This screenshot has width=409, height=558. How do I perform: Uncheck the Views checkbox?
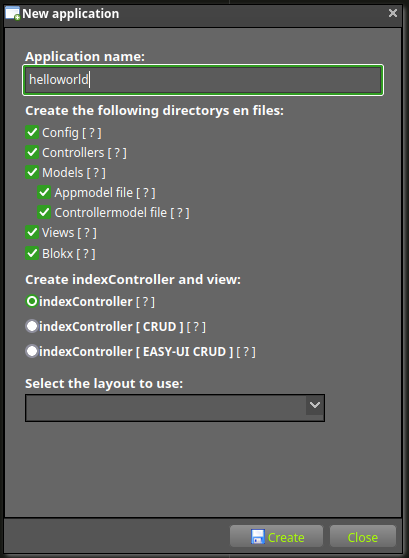(32, 232)
